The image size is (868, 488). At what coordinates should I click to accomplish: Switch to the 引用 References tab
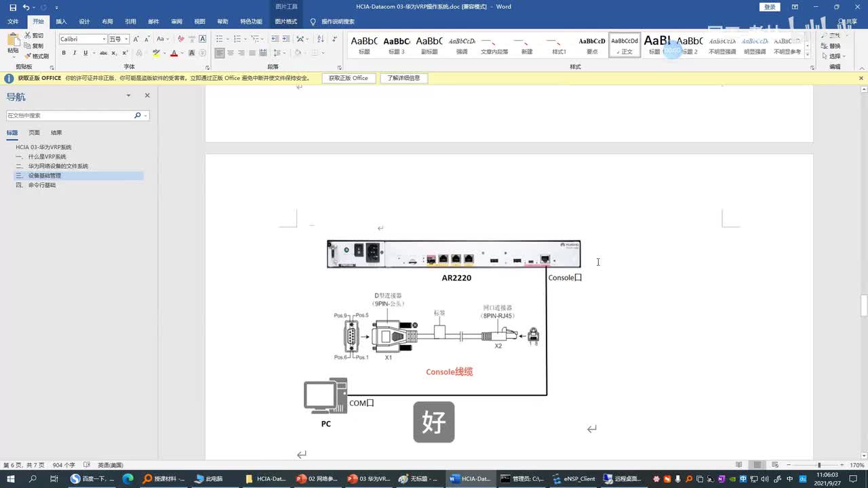point(130,22)
